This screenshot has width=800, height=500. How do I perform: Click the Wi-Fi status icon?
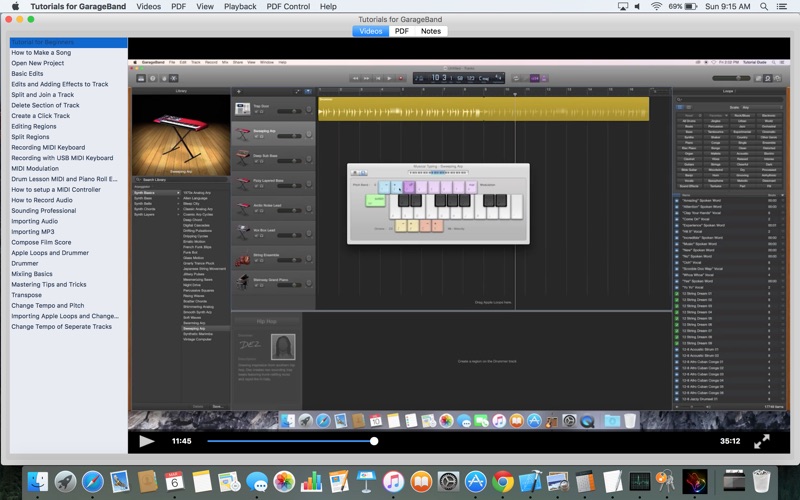[x=656, y=7]
